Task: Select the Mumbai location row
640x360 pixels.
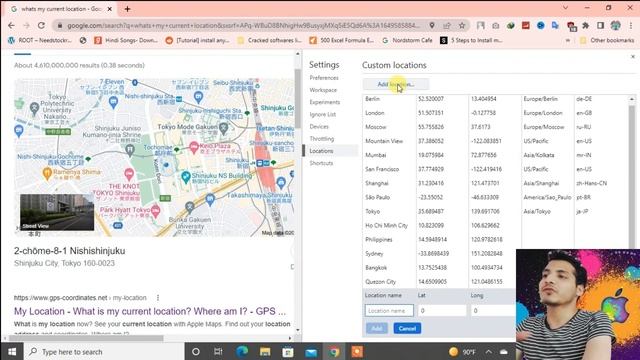Action: tap(496, 155)
